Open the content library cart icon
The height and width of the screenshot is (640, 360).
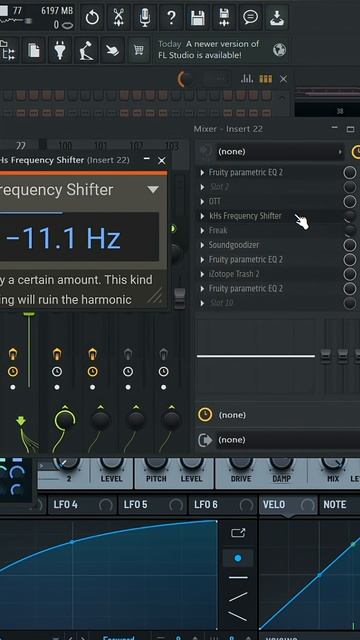pos(139,50)
